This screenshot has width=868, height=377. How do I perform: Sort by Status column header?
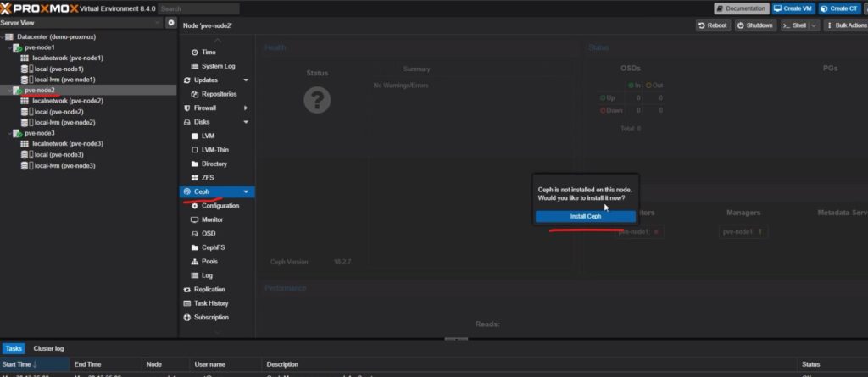coord(833,364)
